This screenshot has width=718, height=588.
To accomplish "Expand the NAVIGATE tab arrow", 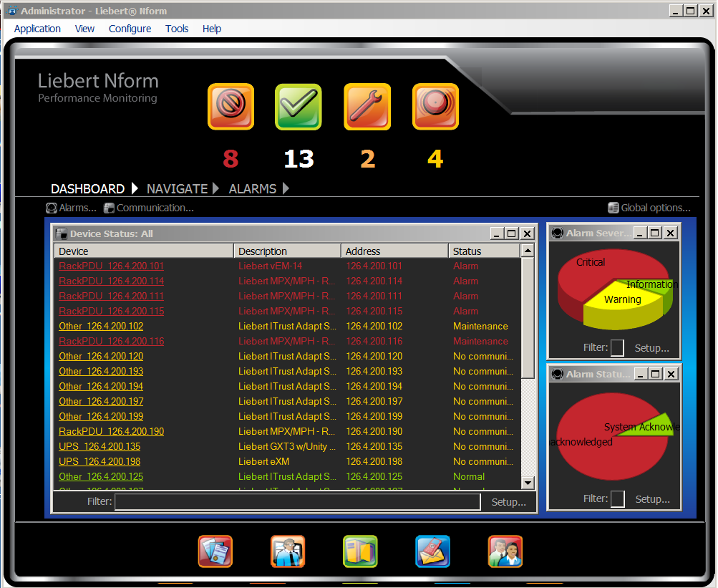I will click(216, 189).
